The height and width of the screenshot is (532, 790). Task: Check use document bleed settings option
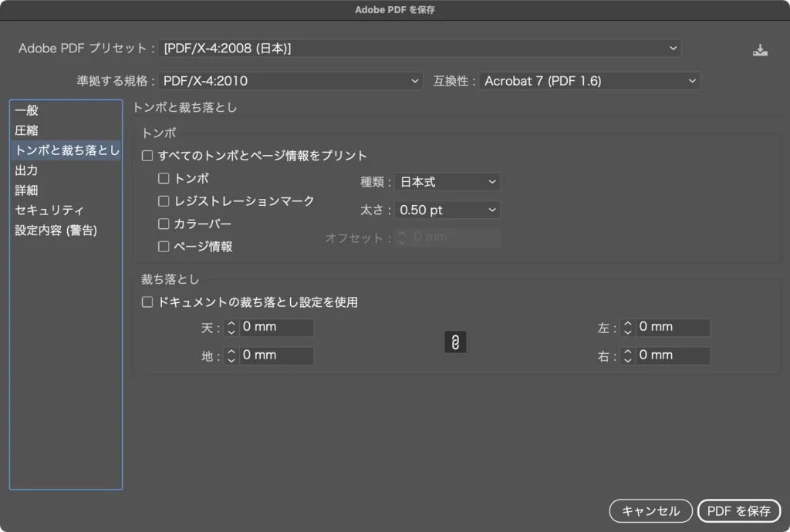pyautogui.click(x=147, y=302)
